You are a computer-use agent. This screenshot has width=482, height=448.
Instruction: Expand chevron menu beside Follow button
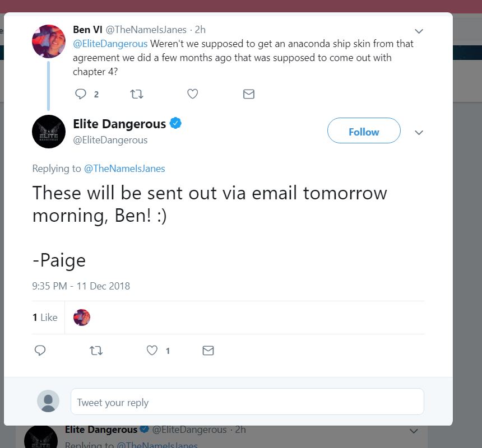(x=419, y=132)
